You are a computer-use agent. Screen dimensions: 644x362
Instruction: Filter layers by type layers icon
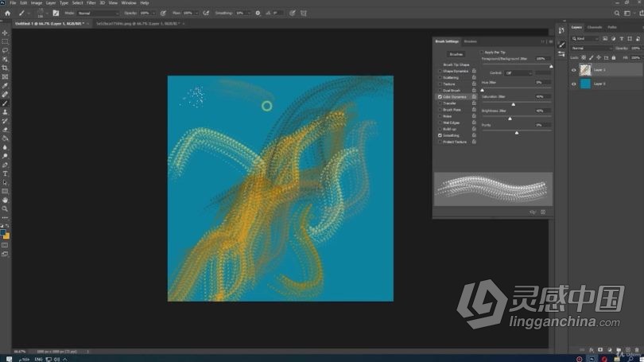622,39
